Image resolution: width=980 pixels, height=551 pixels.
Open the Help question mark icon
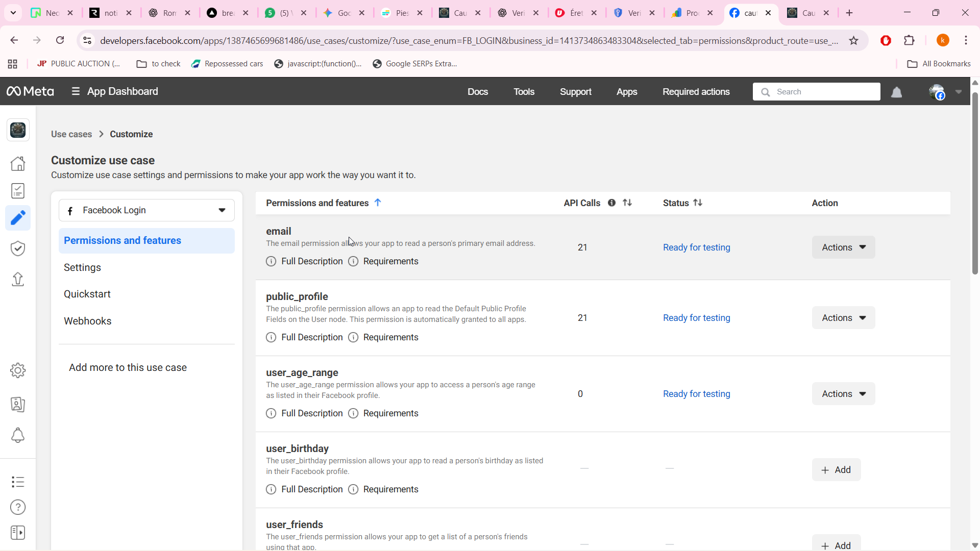[18, 507]
